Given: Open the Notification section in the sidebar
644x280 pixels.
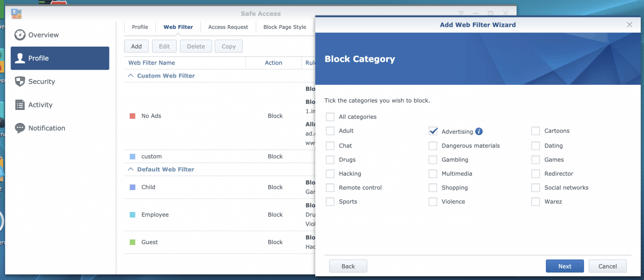Looking at the screenshot, I should click(x=46, y=128).
